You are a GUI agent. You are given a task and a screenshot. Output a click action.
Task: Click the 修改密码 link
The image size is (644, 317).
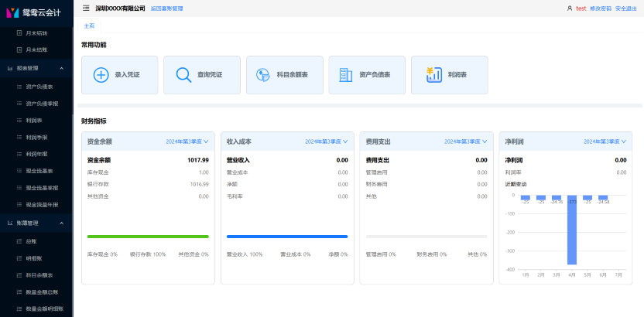600,8
